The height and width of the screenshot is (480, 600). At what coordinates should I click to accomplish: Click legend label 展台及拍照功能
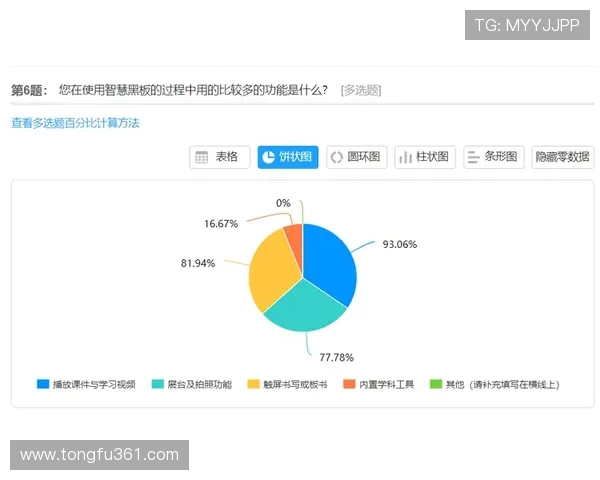point(200,384)
